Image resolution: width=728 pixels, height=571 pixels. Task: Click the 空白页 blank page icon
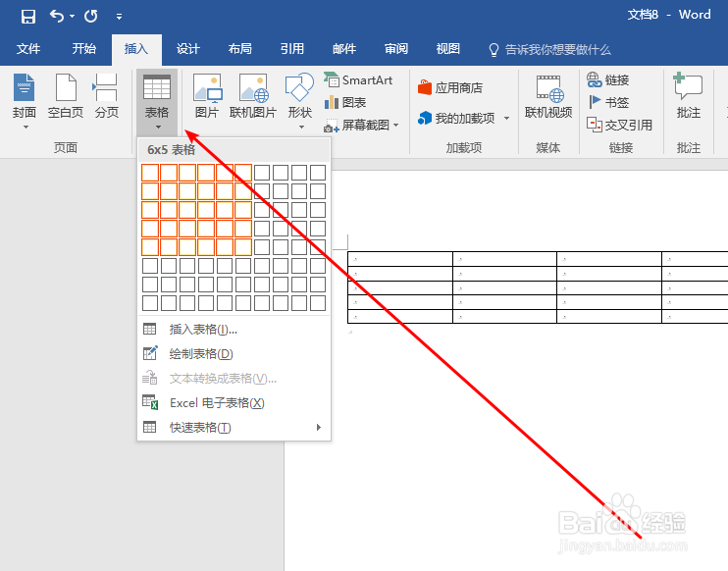pyautogui.click(x=66, y=87)
